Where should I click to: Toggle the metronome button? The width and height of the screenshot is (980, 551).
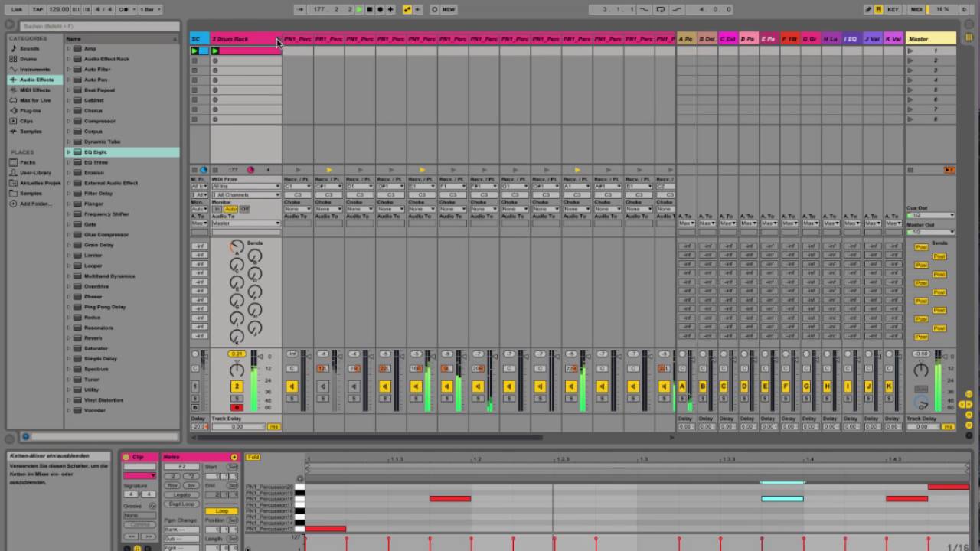tap(126, 9)
